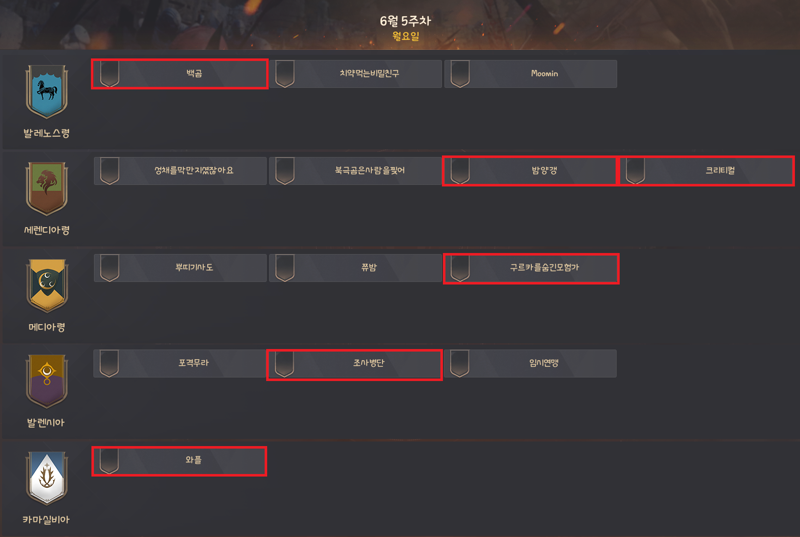Click the Kamasylvia territory white tree emblem
Image resolution: width=800 pixels, height=537 pixels.
[x=46, y=478]
